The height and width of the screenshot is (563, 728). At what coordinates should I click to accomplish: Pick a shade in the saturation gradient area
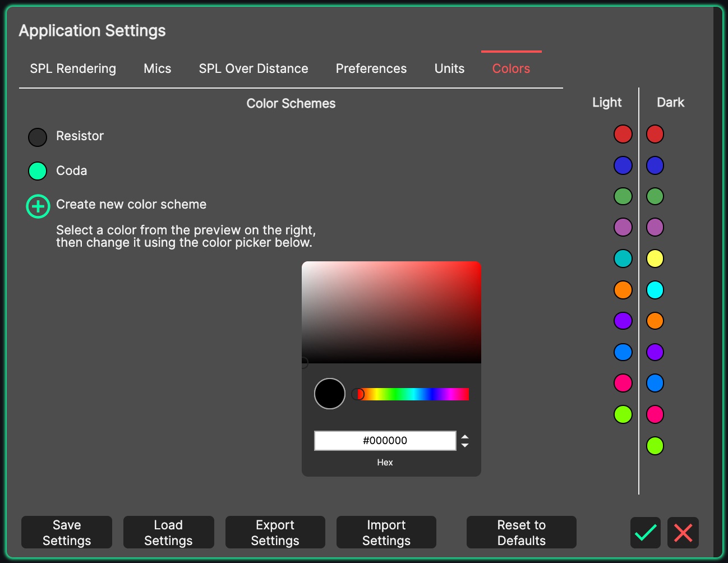[391, 312]
